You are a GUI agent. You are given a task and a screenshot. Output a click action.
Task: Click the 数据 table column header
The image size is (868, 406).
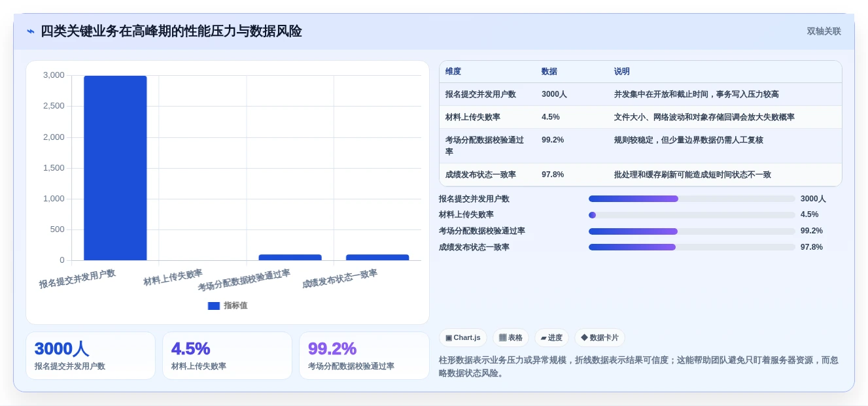pyautogui.click(x=549, y=72)
